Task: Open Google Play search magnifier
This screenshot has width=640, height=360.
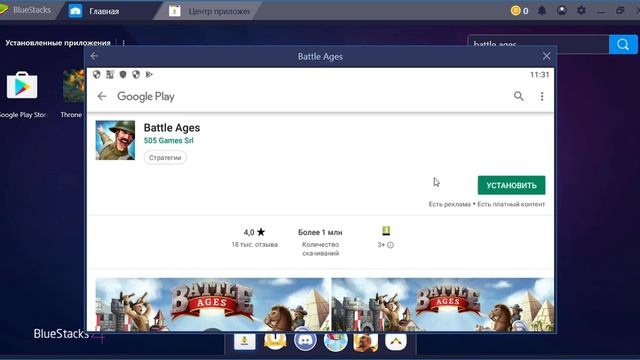Action: pyautogui.click(x=518, y=96)
